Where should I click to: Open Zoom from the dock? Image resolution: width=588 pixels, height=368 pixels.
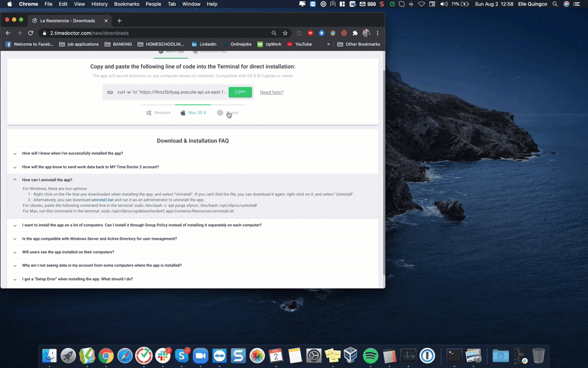201,355
